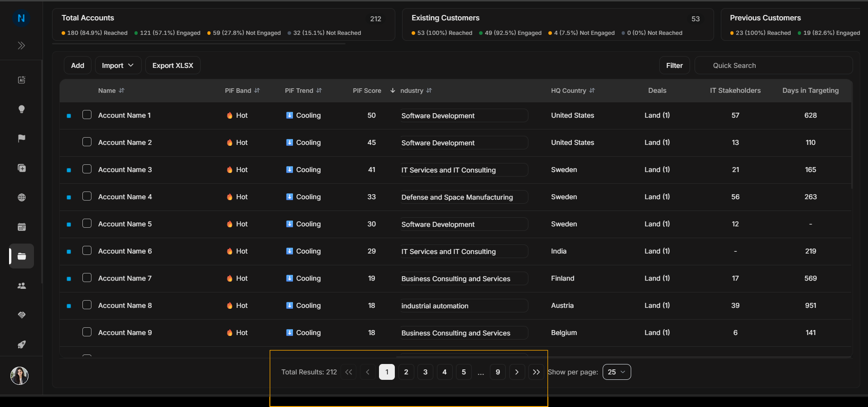Open the flag sidebar icon
The image size is (868, 407).
tap(21, 139)
